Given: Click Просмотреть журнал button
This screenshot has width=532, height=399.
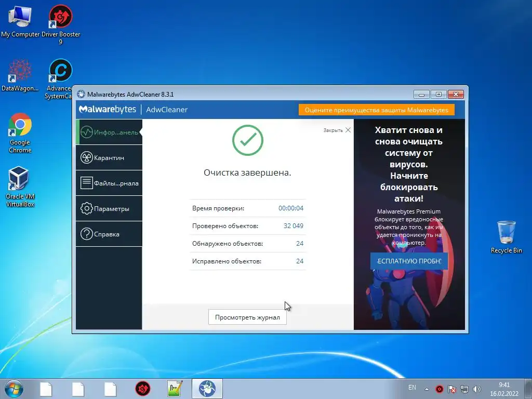Looking at the screenshot, I should pos(247,317).
